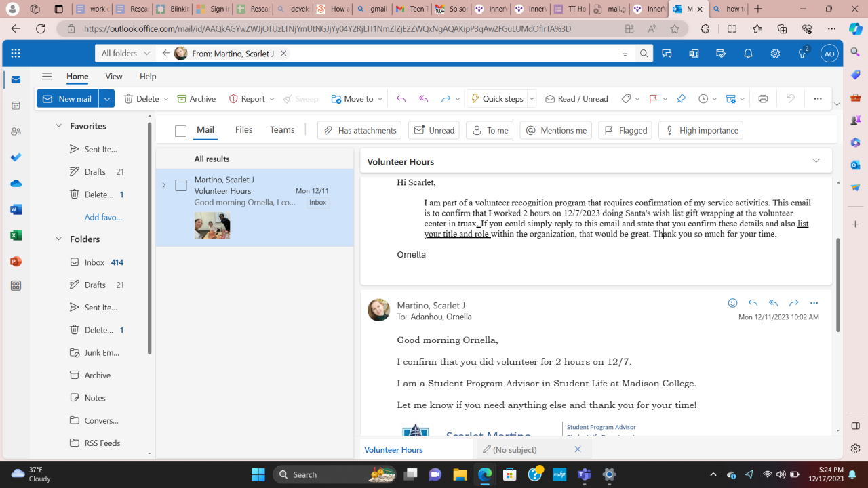Click the ribbon Reply all icon

(423, 99)
